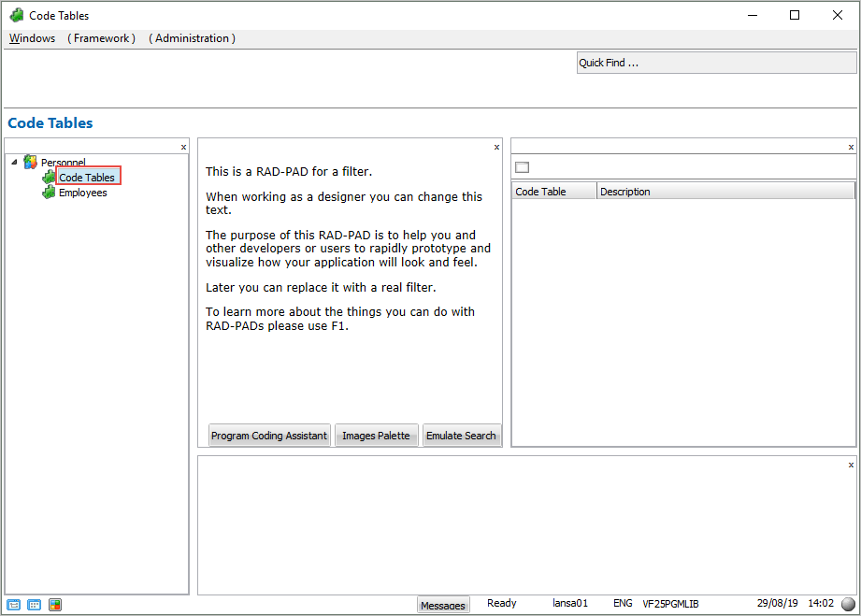Open the (Framework) menu
Screen dimensions: 861x616
coord(102,38)
